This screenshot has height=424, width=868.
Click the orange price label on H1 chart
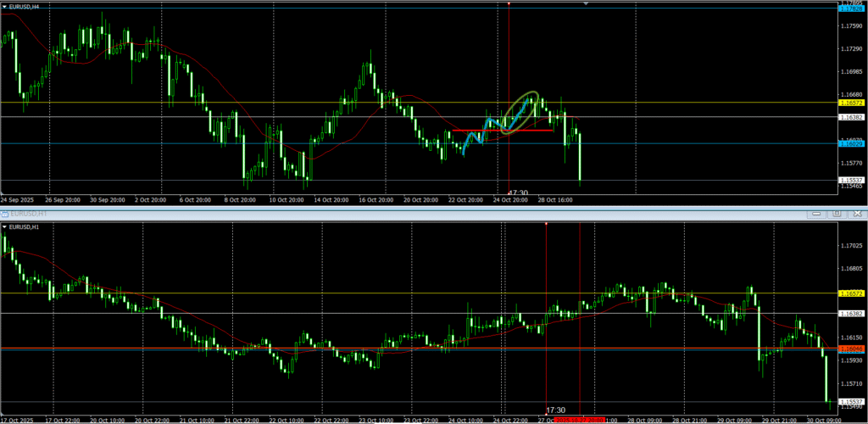coord(852,349)
